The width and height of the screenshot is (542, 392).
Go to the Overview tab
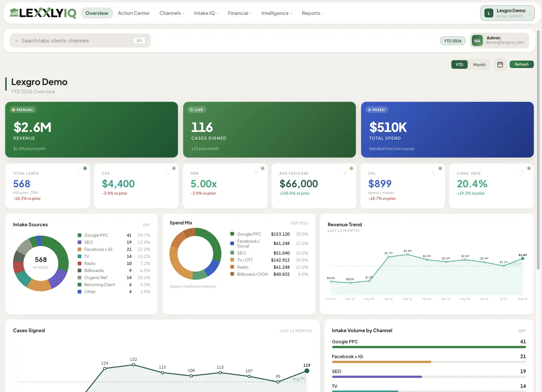point(97,13)
